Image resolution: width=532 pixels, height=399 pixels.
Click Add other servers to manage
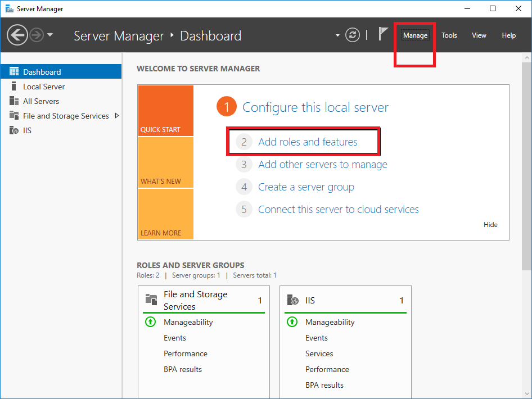[x=323, y=165]
